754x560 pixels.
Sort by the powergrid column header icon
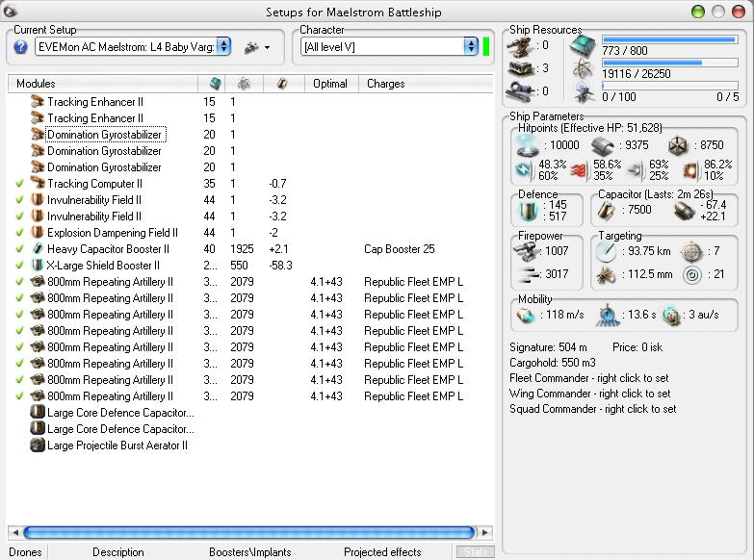pyautogui.click(x=245, y=84)
